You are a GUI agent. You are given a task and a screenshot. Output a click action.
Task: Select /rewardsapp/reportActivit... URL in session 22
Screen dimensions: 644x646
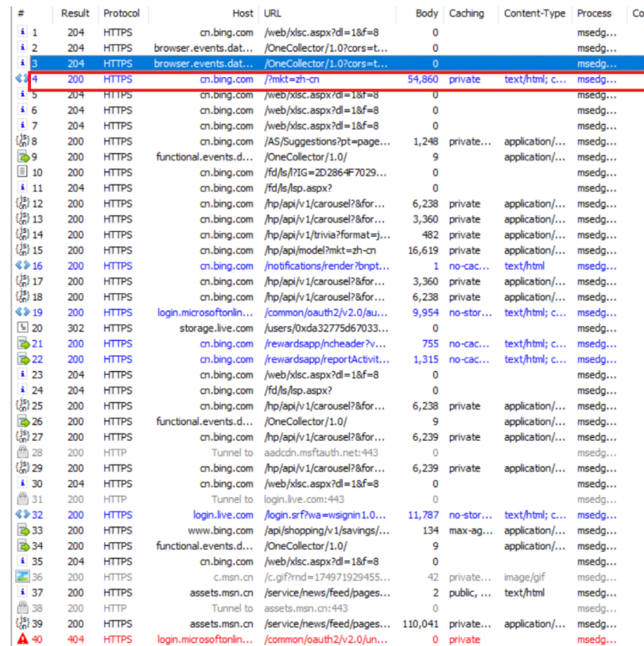click(x=327, y=359)
